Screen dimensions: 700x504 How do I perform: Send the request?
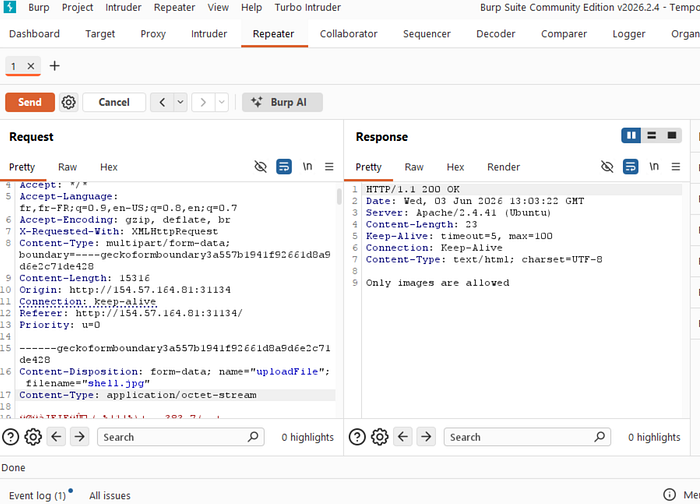[30, 102]
